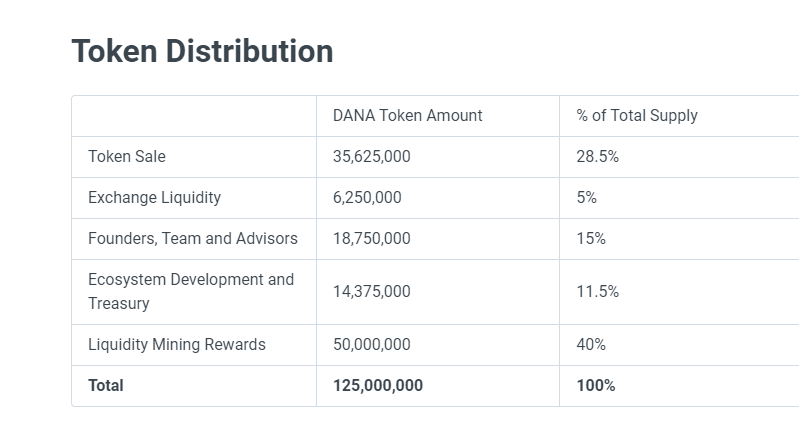Click the 11.5% supply cell
The width and height of the screenshot is (799, 430).
598,292
